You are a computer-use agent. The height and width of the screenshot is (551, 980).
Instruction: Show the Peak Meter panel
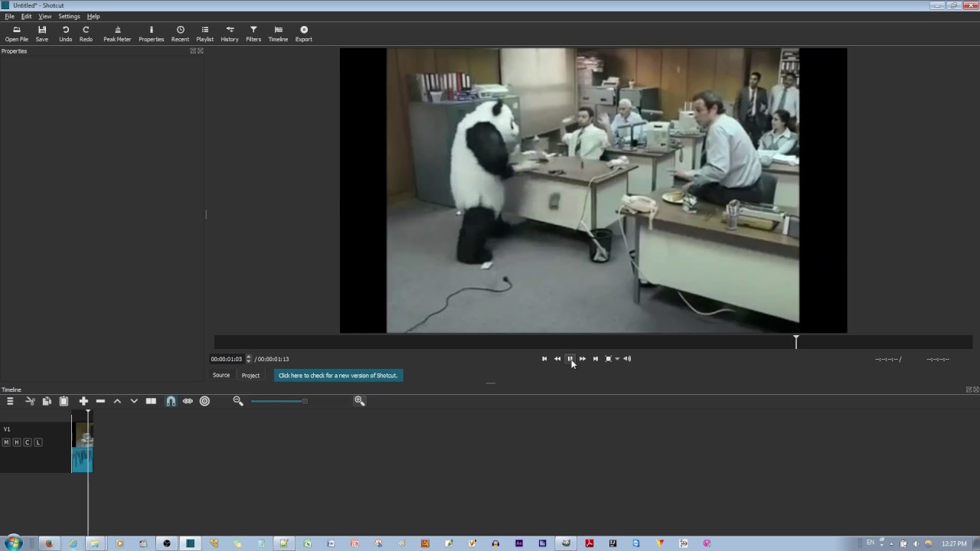(x=117, y=34)
